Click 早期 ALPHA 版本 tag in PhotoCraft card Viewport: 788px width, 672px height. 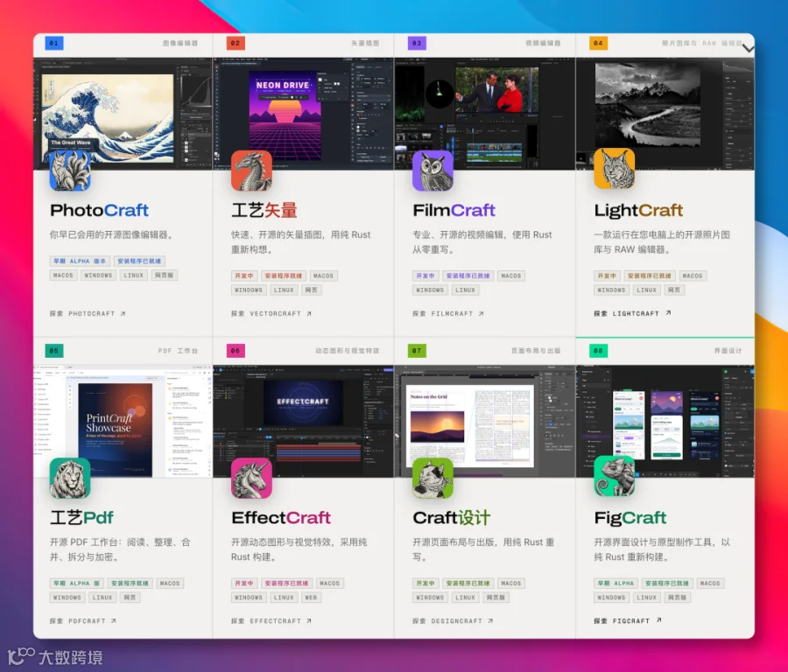(x=80, y=261)
